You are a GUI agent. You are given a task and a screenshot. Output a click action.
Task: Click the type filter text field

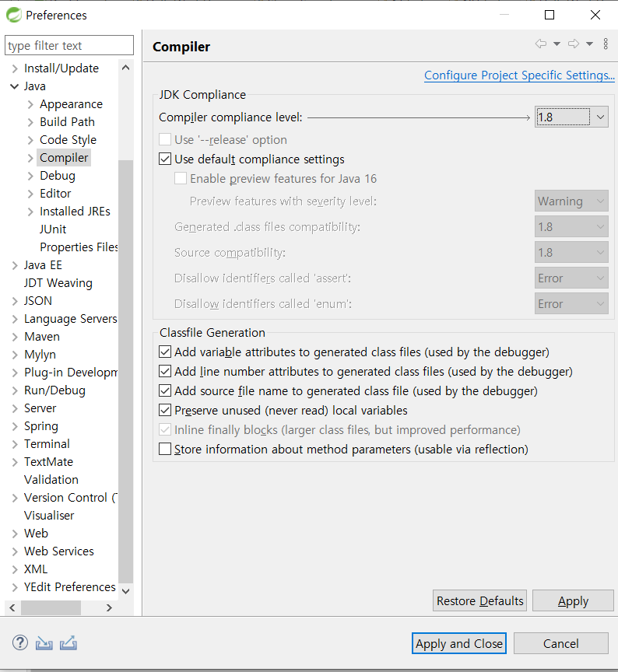click(x=69, y=45)
